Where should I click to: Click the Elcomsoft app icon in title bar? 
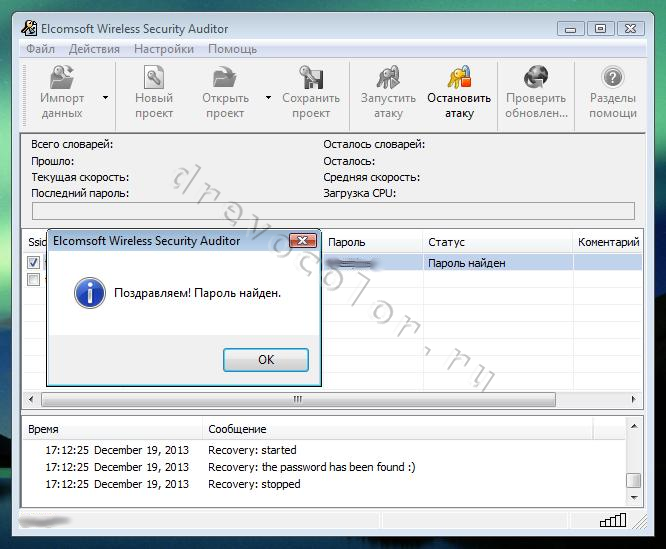(29, 28)
